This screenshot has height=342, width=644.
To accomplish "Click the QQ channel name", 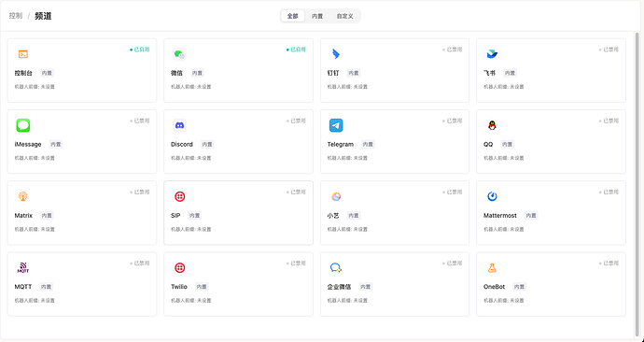I will [x=488, y=144].
